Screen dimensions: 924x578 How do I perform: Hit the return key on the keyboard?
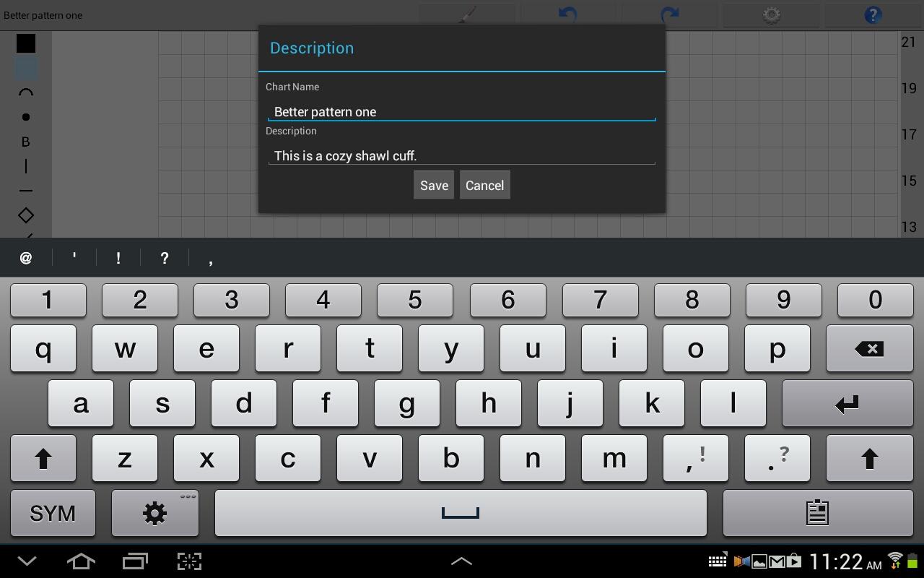(847, 403)
